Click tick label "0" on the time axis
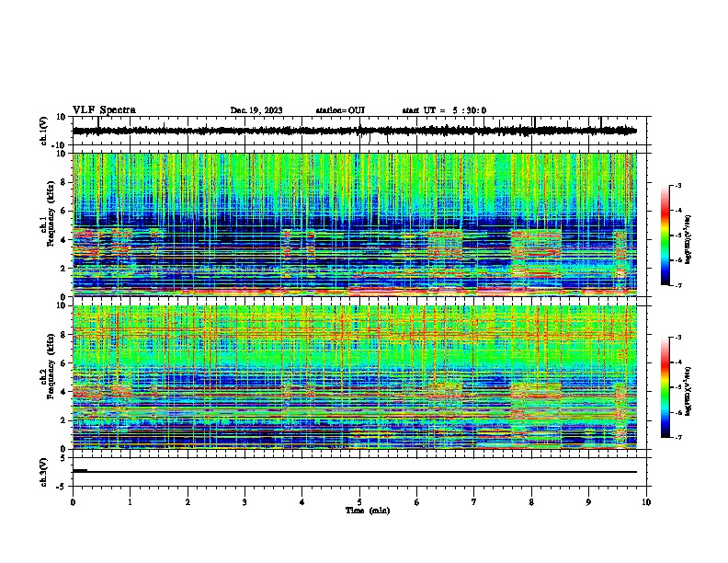Viewport: 728px width, 563px height. point(73,502)
